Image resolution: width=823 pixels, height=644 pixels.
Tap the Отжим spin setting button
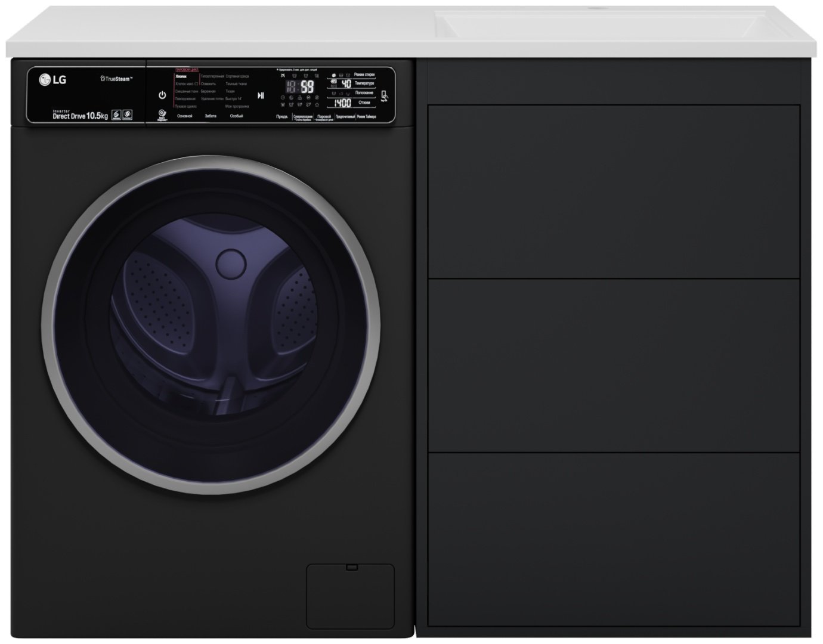364,103
